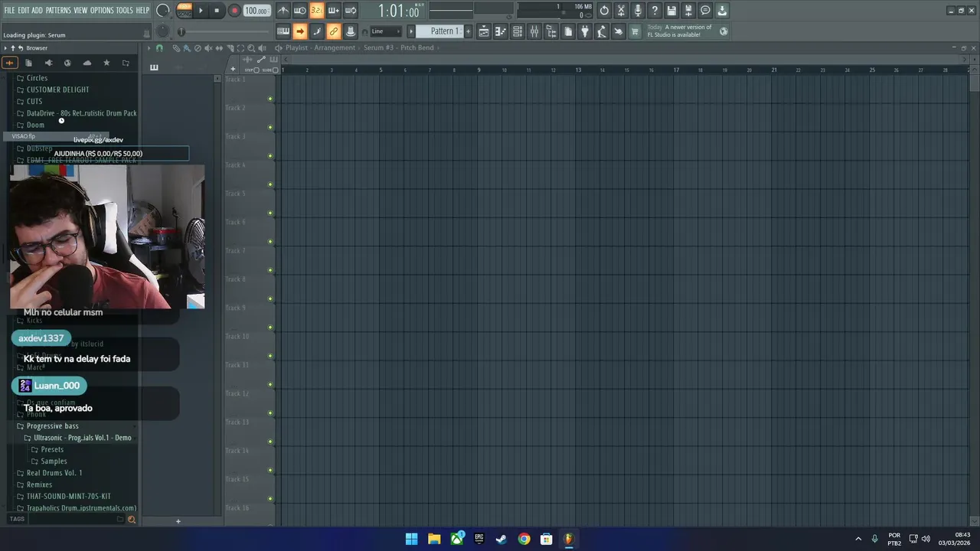
Task: Toggle typing keyboard to piano icon
Action: (x=283, y=31)
